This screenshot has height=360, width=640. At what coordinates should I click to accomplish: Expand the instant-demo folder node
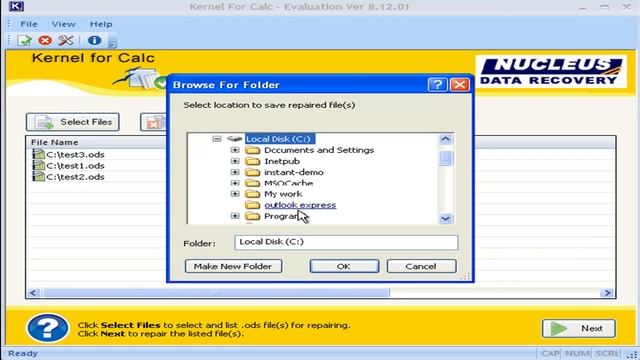(x=235, y=172)
